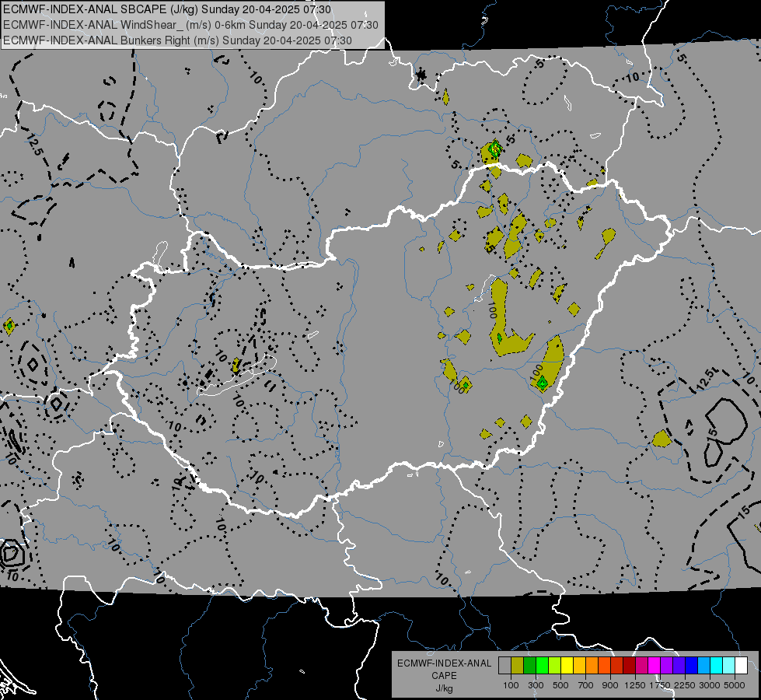Click the Bunkers Right (m/s) header line
Viewport: 761px width, 700px height.
point(177,40)
